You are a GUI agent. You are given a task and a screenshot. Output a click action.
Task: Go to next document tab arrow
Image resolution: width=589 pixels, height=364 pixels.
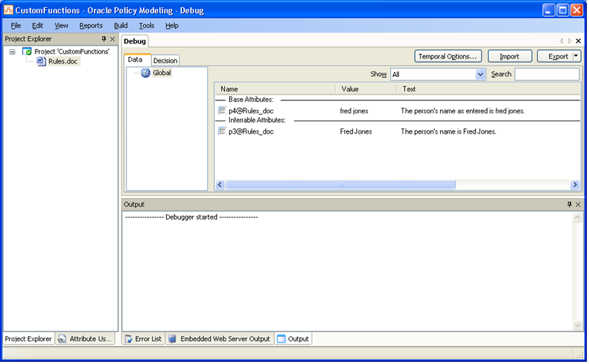click(x=569, y=41)
